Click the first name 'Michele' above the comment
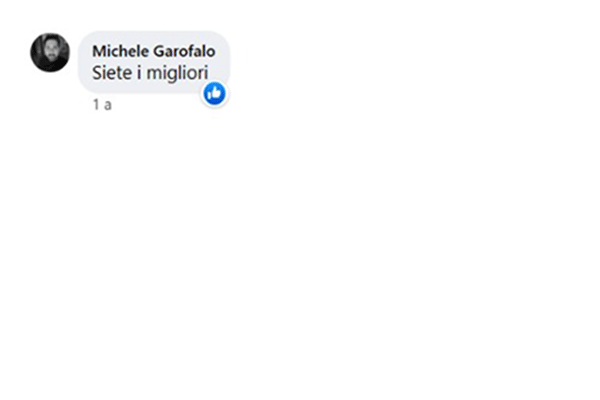The width and height of the screenshot is (600, 400). point(121,51)
